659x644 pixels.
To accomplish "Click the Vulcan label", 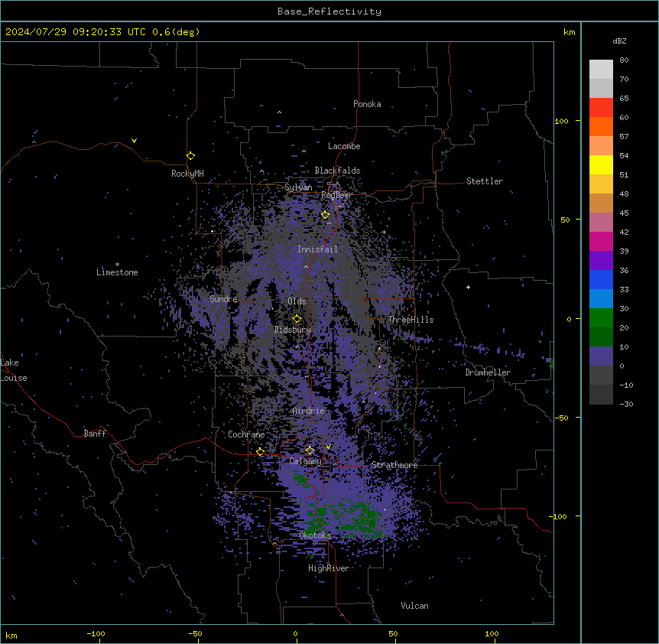I will 414,606.
